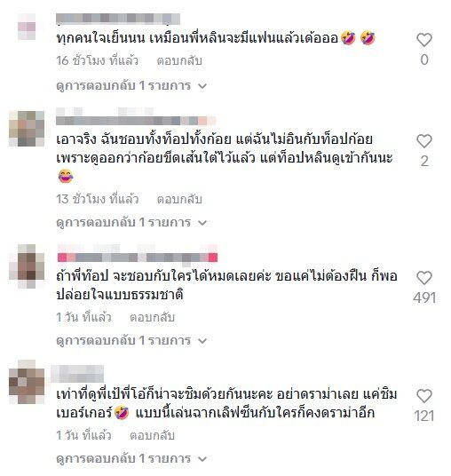This screenshot has width=451, height=476.
Task: Open username with pink edges above พี่ท๊อป comment
Action: tap(138, 253)
